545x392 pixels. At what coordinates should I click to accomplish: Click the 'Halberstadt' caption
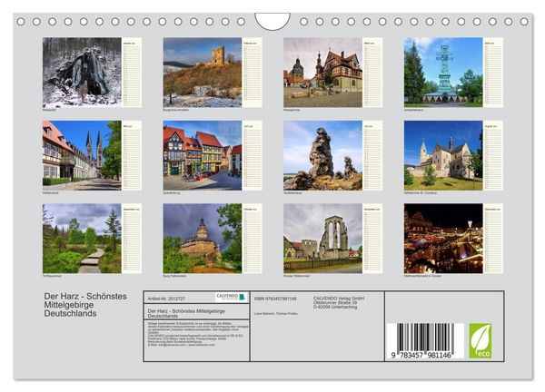pos(51,192)
